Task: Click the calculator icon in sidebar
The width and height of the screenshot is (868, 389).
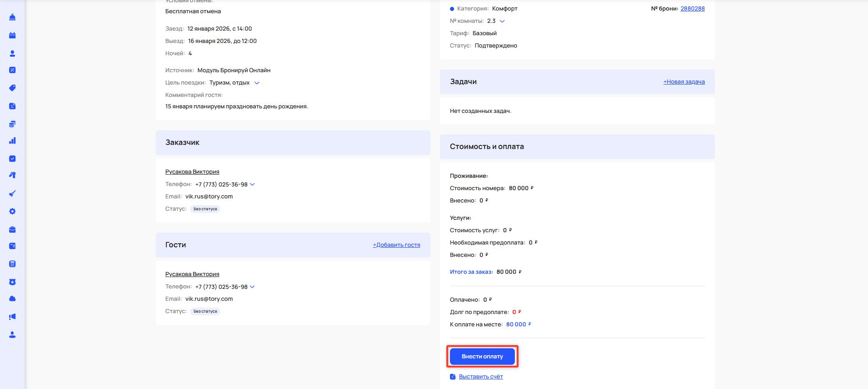Action: [12, 264]
